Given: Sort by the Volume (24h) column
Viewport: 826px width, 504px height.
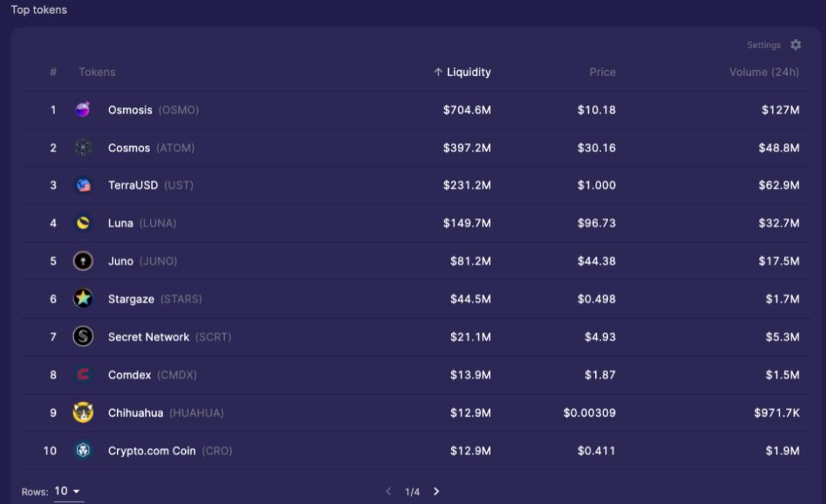Looking at the screenshot, I should (x=763, y=72).
